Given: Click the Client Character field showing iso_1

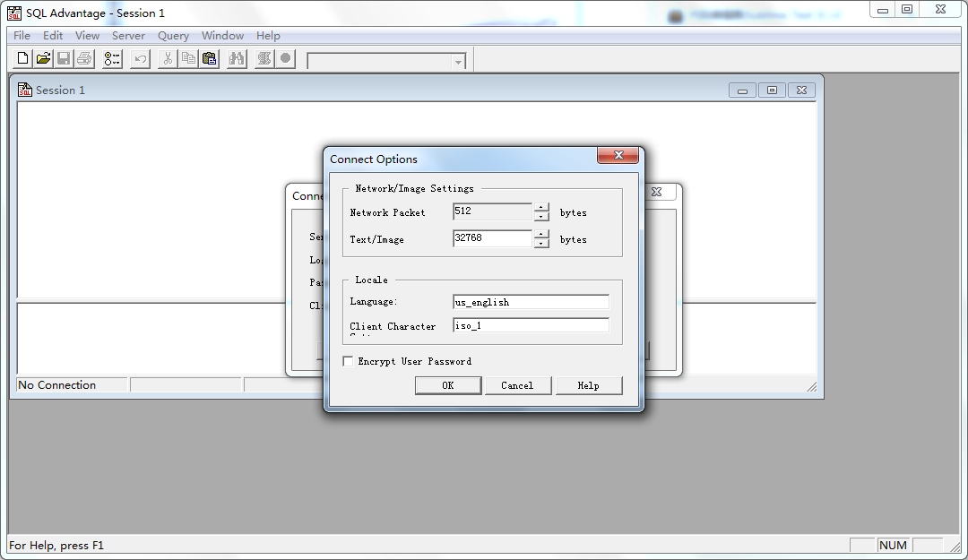Looking at the screenshot, I should 531,325.
